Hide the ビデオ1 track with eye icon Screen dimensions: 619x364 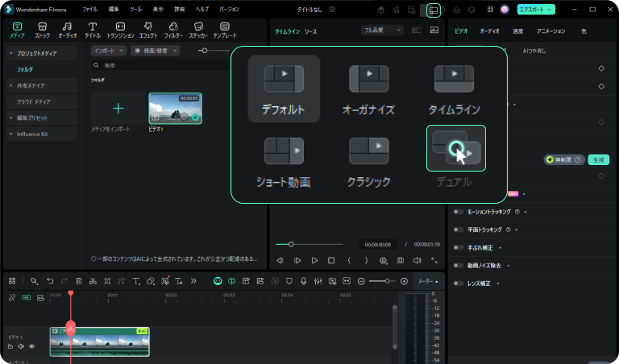32,346
